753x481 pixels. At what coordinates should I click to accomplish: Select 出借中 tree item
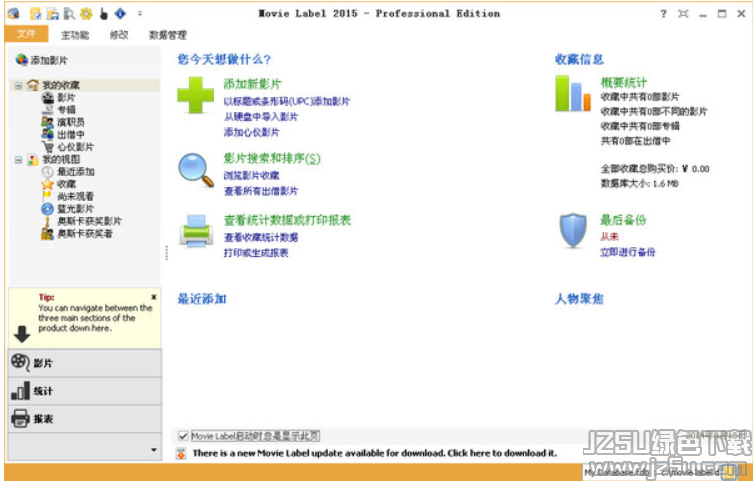pyautogui.click(x=63, y=134)
